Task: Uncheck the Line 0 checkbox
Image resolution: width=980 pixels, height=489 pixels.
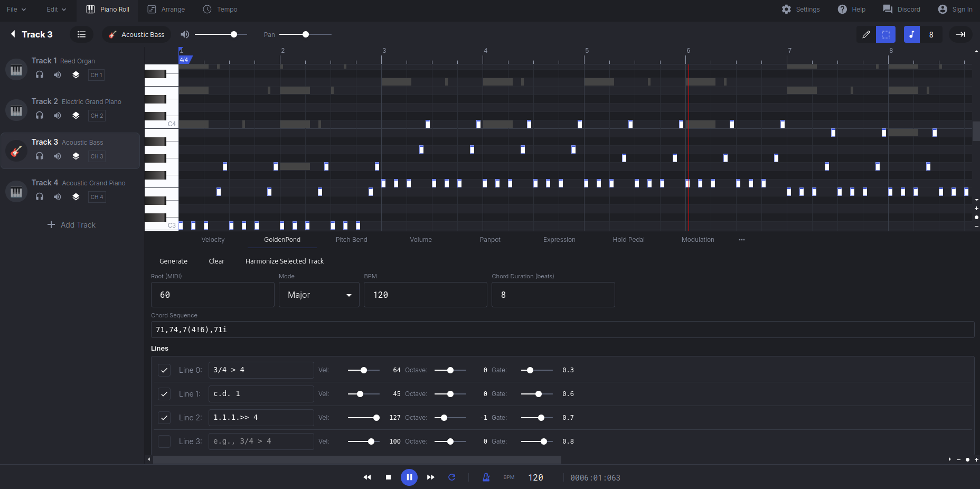Action: click(164, 370)
